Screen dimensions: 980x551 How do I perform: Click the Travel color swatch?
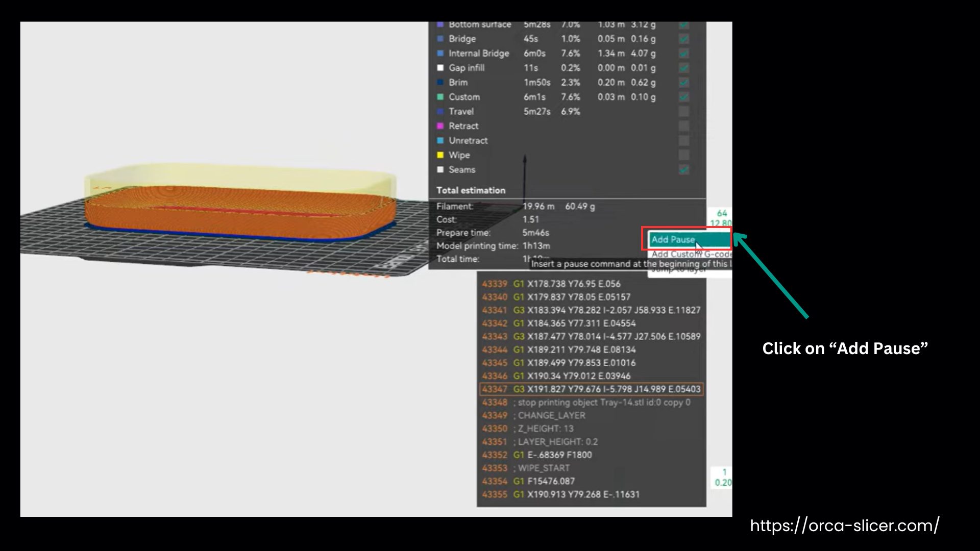(440, 111)
